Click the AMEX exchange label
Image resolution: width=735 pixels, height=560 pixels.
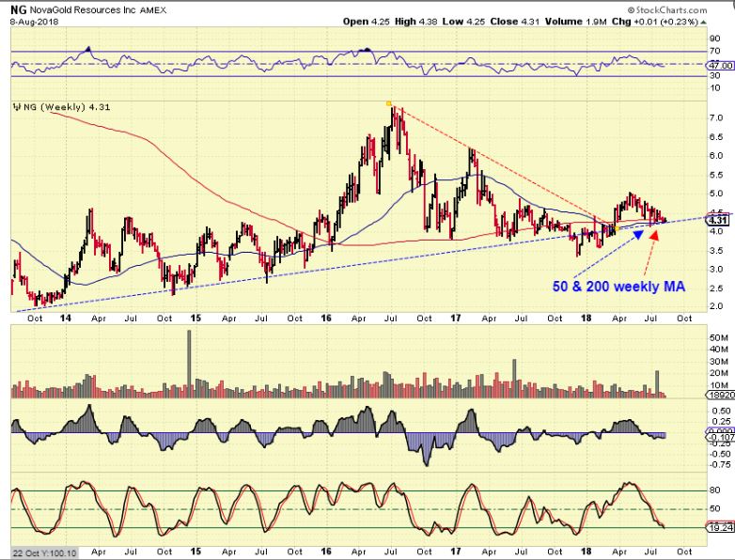pyautogui.click(x=153, y=10)
